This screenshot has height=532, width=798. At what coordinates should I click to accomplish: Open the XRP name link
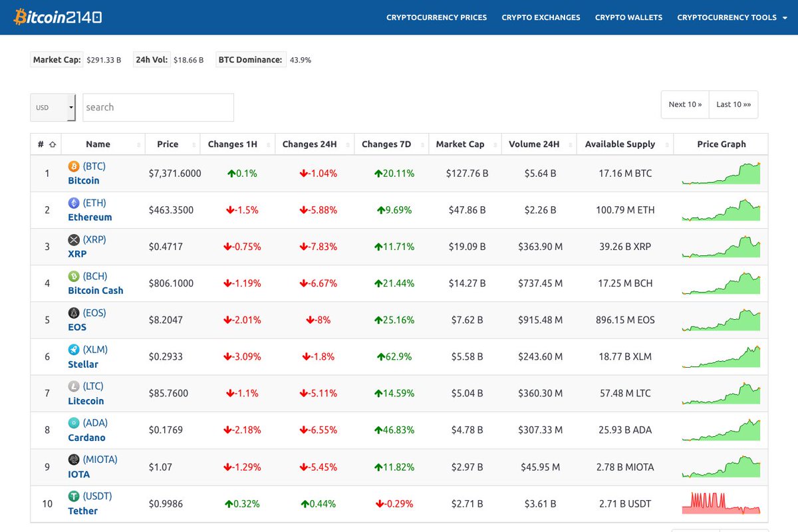[x=77, y=253]
